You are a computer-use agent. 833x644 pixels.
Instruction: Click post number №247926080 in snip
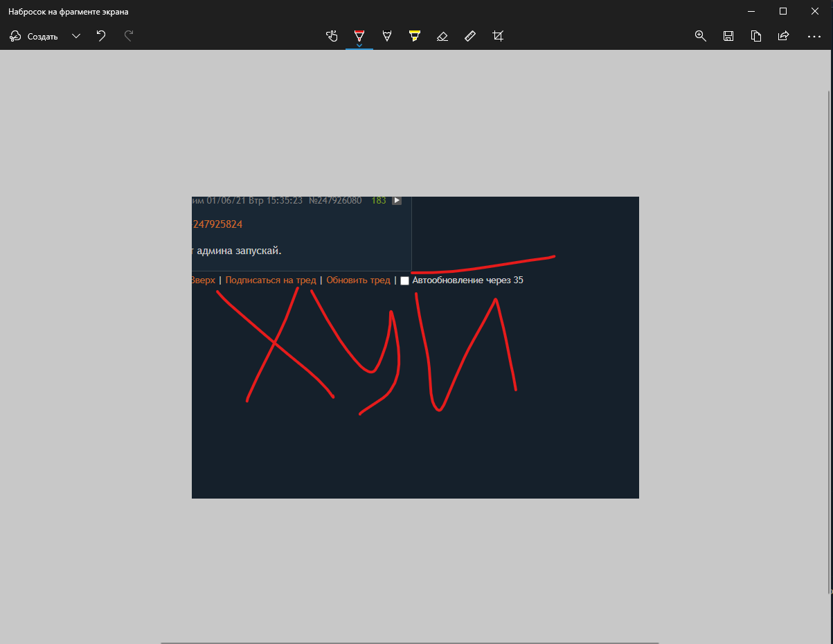(x=334, y=201)
